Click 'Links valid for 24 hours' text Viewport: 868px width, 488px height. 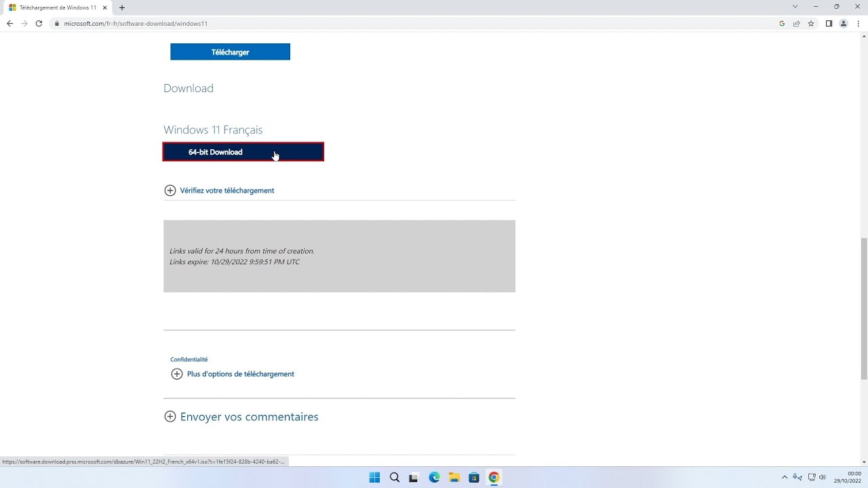(x=242, y=251)
